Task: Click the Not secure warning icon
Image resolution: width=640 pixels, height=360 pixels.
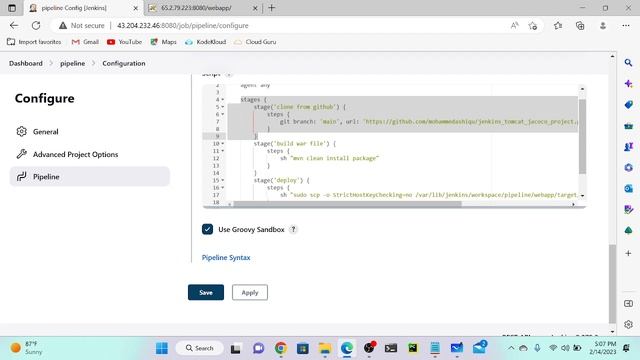Action: click(x=62, y=25)
